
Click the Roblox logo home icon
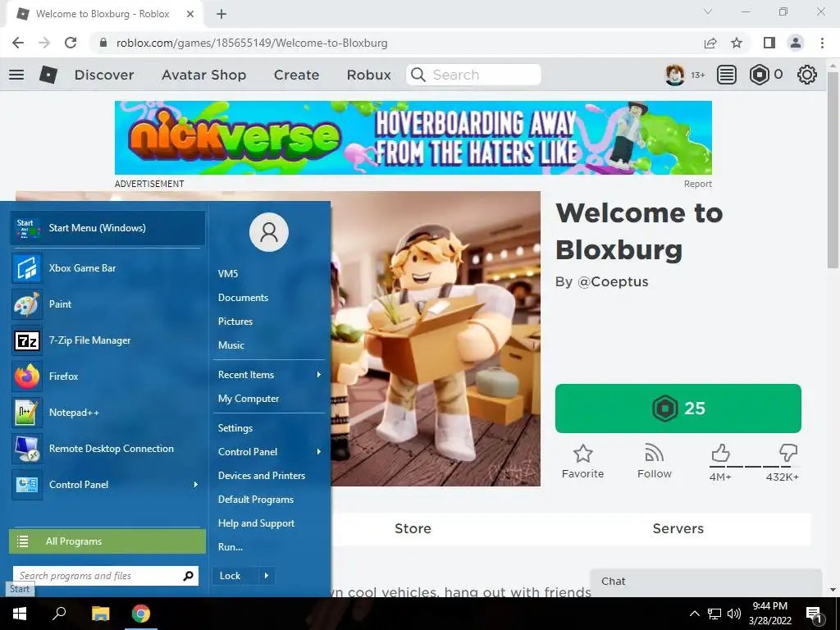48,75
